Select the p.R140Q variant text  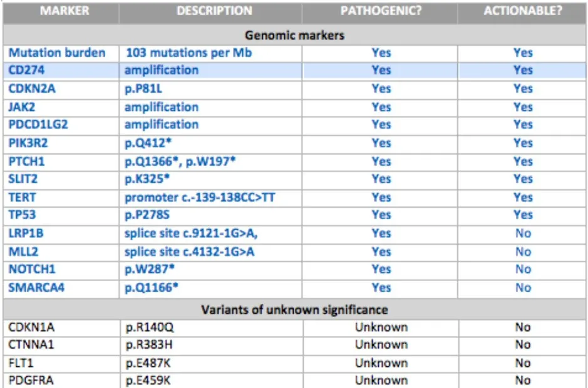[150, 327]
